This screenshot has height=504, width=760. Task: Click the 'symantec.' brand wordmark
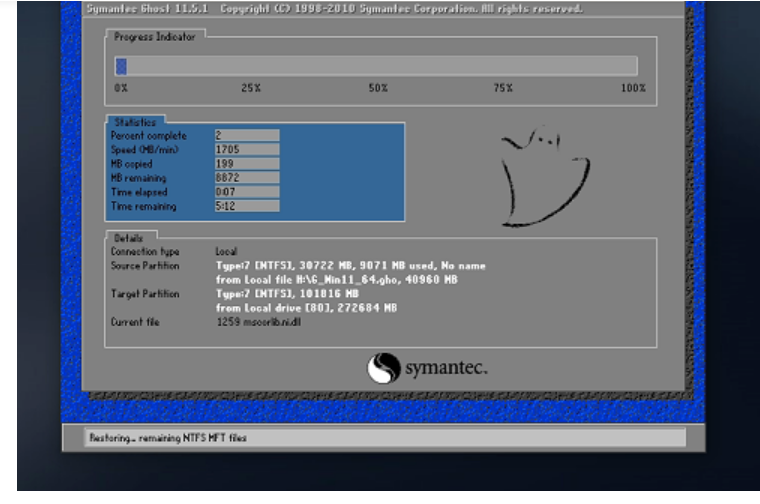446,367
